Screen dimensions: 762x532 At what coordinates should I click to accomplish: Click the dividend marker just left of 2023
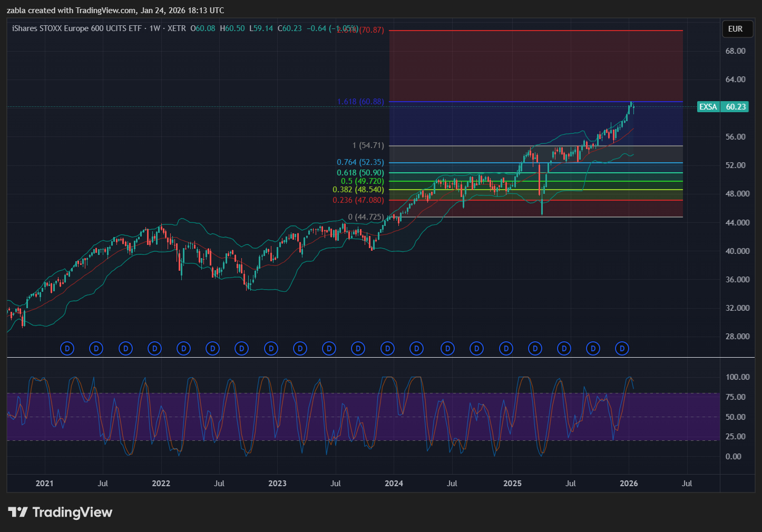pos(271,348)
